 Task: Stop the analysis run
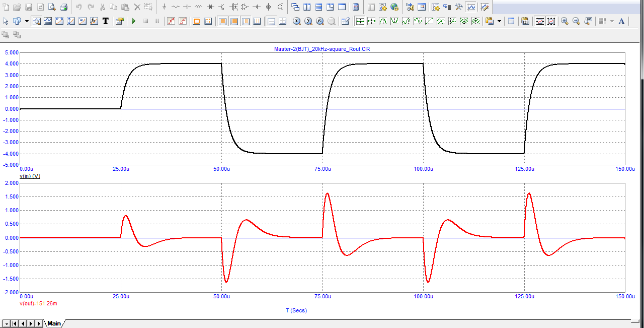click(x=145, y=21)
